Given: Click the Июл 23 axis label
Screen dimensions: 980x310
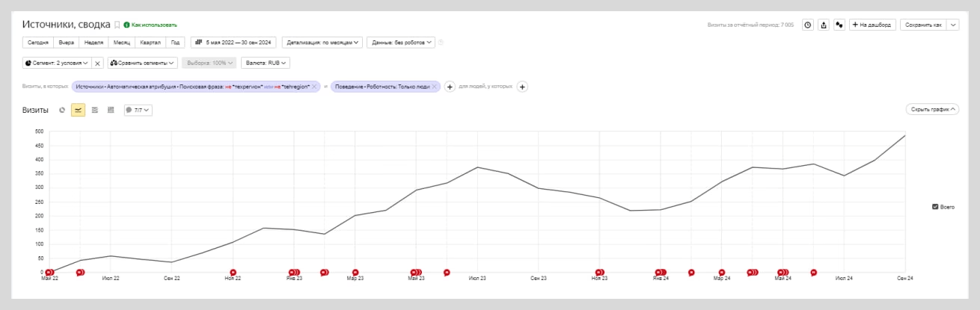Looking at the screenshot, I should (x=477, y=278).
